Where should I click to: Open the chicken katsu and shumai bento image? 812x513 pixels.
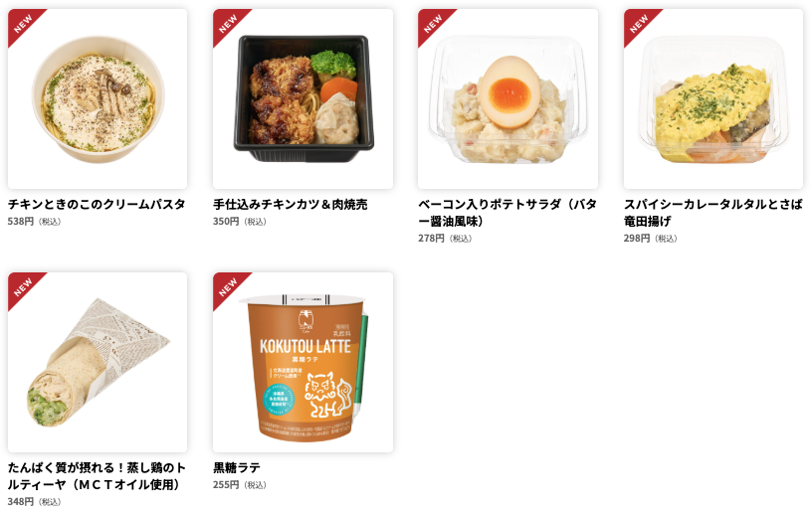[x=303, y=98]
